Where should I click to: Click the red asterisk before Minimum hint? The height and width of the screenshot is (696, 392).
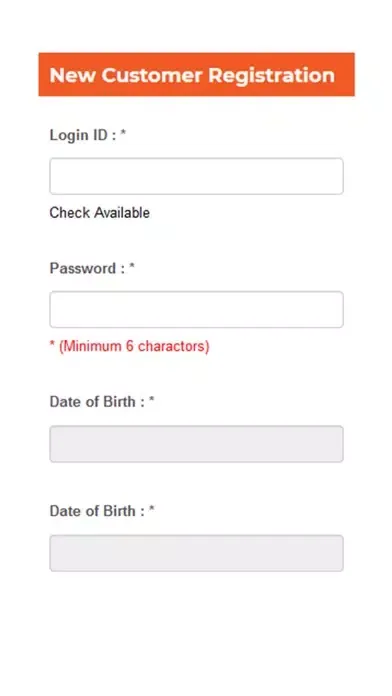[x=52, y=344]
